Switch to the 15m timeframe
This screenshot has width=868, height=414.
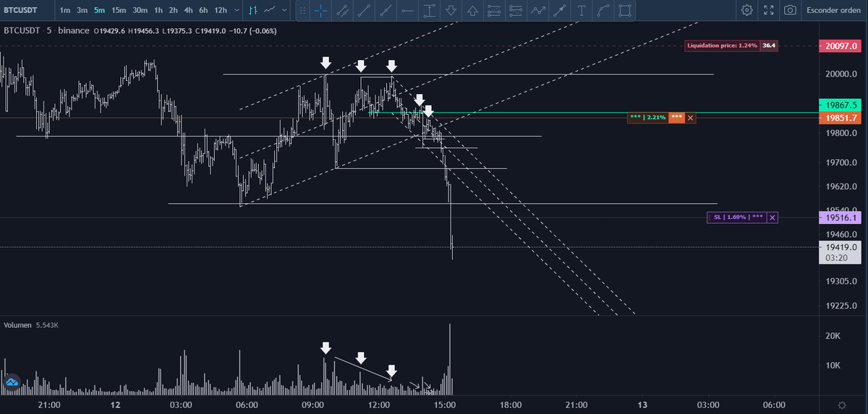coord(119,10)
